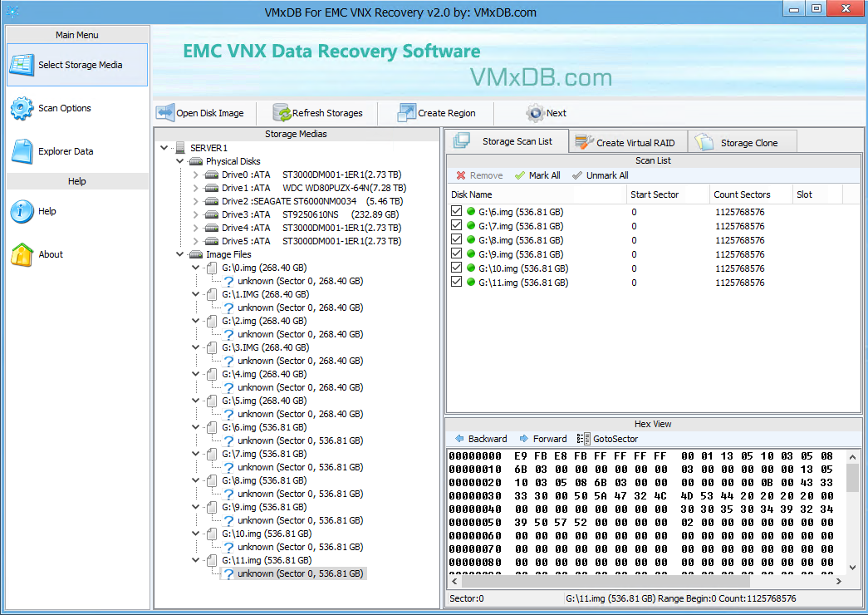Click the red Remove X icon

[x=460, y=175]
